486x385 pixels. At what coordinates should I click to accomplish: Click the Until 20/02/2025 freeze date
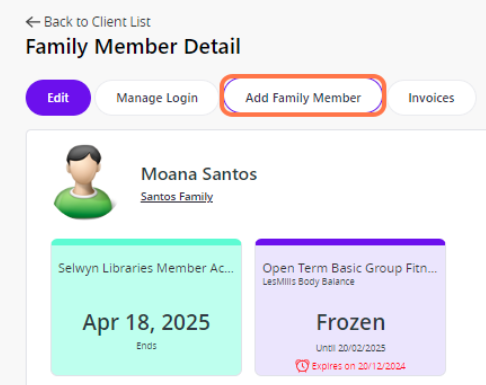tap(351, 348)
